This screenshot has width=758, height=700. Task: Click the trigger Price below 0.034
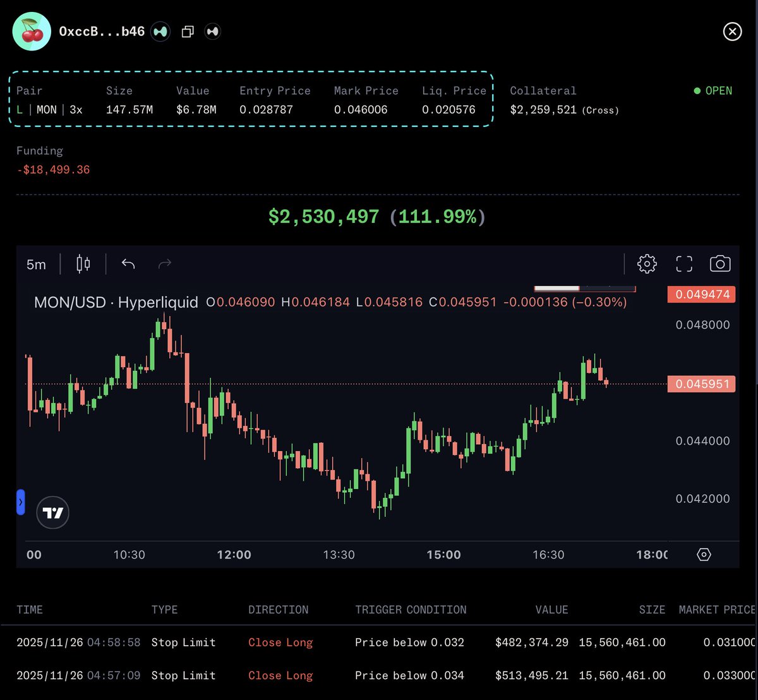coord(409,675)
